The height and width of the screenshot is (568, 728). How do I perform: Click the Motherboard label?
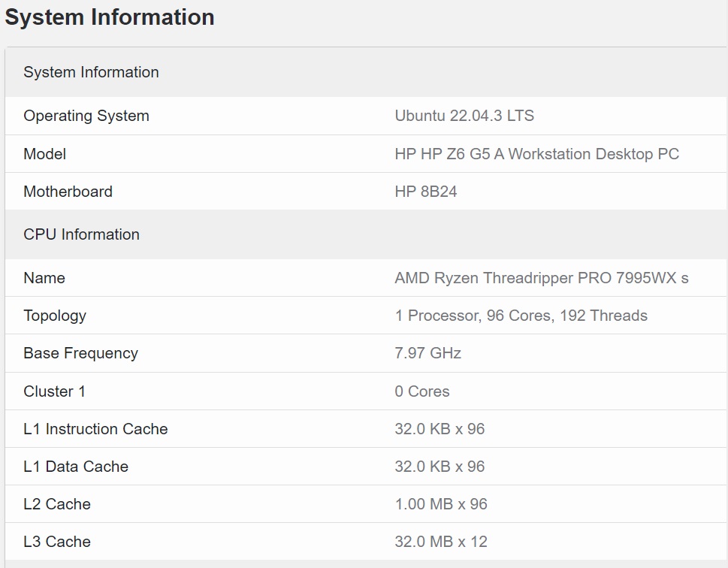68,192
